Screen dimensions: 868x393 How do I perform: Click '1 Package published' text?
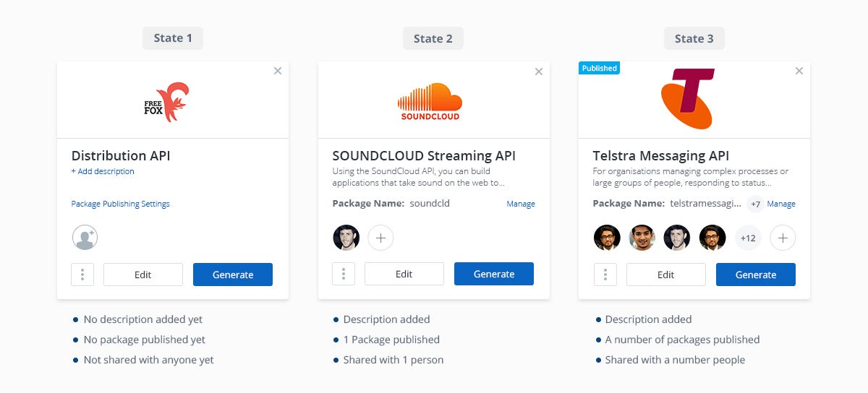click(x=391, y=340)
